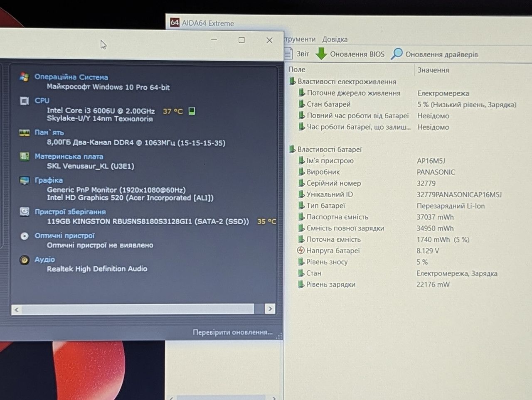Image resolution: width=532 pixels, height=400 pixels.
Task: Open the Аудіо section link
Action: [44, 259]
